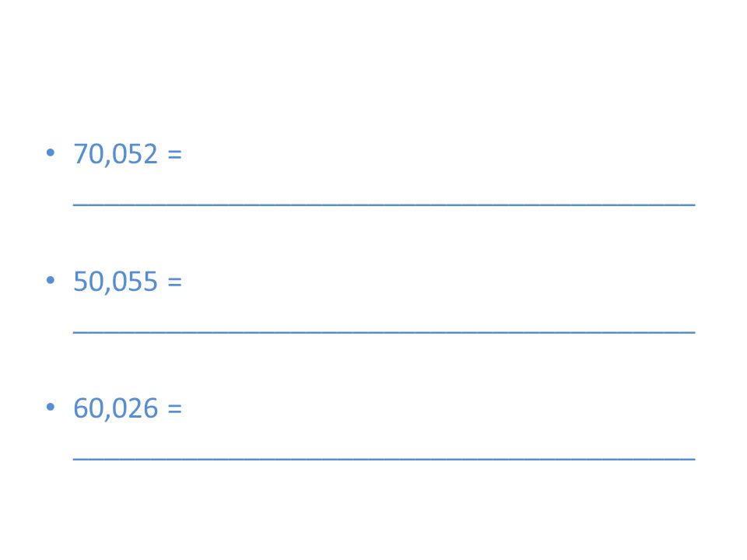Click the bullet point before 60,026

click(x=51, y=407)
